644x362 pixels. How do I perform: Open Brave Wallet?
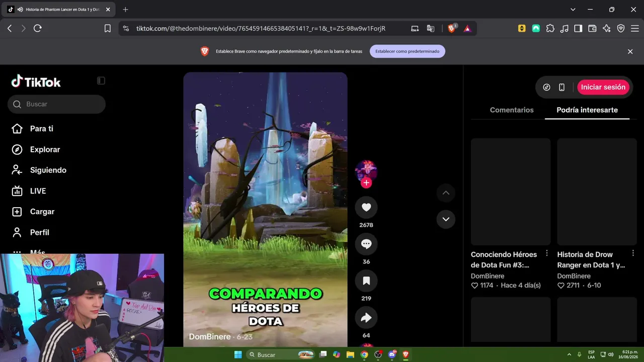[x=592, y=29]
